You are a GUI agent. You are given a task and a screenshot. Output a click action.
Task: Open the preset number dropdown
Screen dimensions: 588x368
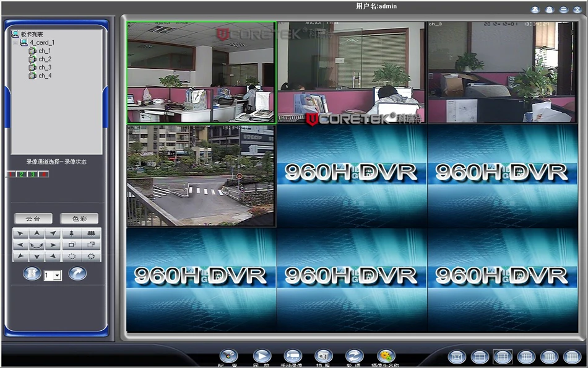click(x=58, y=276)
